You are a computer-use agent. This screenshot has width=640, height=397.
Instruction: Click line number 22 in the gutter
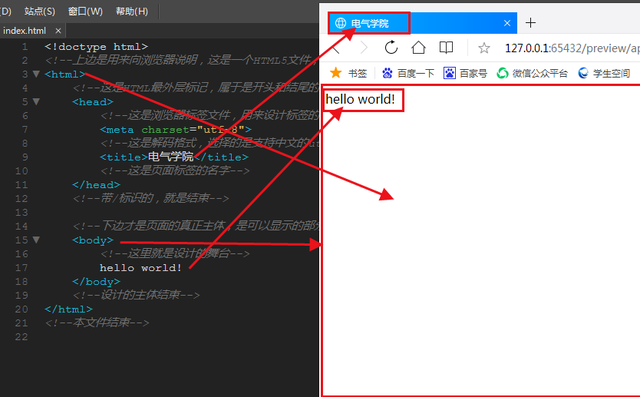(22, 337)
